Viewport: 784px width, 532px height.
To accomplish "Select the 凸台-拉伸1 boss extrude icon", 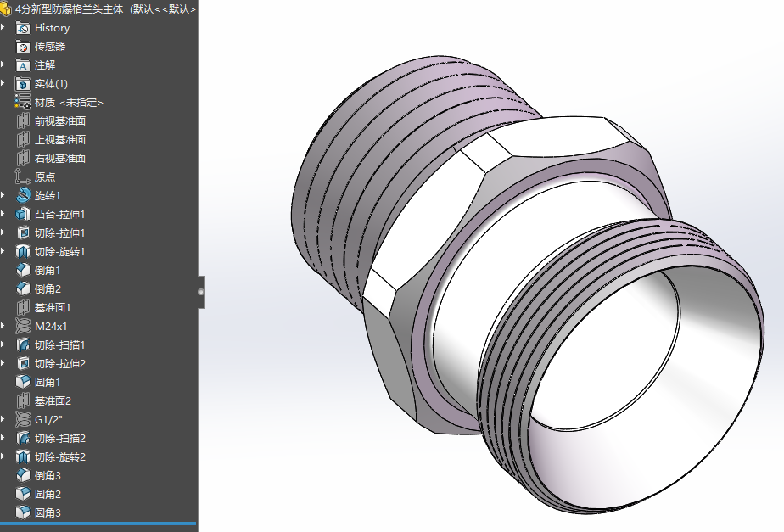I will tap(23, 215).
